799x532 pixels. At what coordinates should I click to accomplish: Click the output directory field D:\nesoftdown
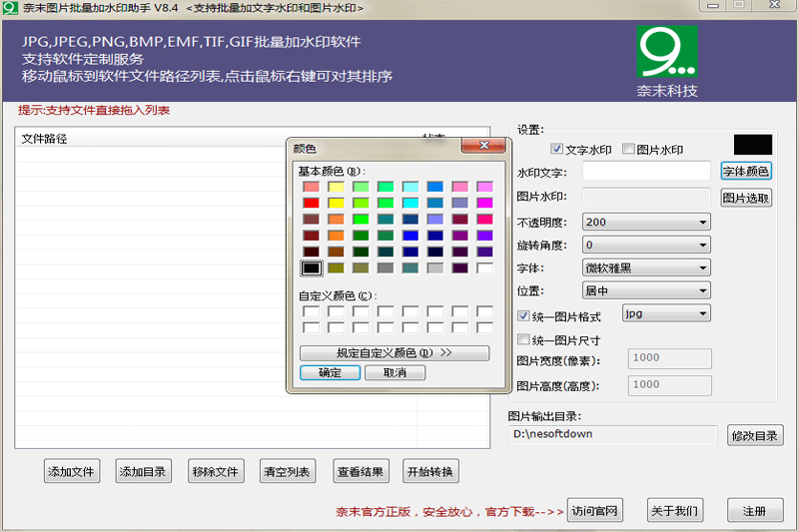[x=613, y=435]
